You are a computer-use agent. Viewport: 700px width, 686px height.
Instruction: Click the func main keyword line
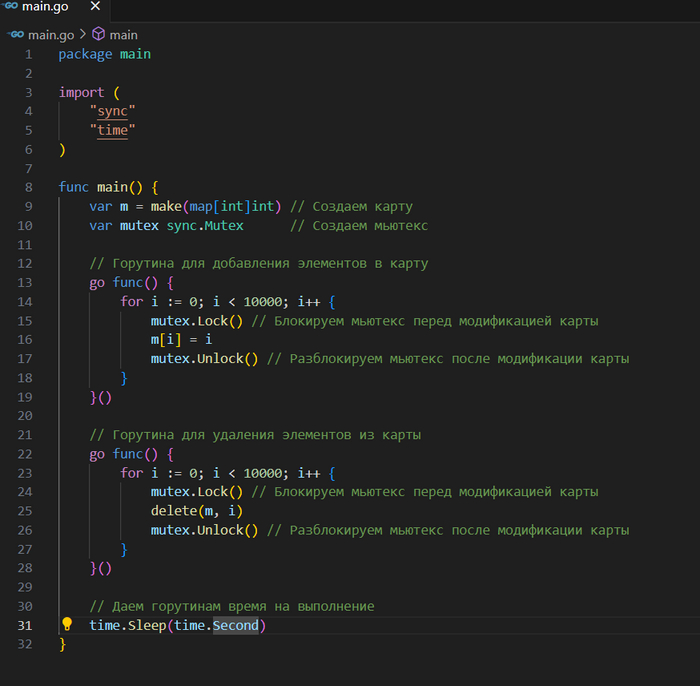pos(108,187)
